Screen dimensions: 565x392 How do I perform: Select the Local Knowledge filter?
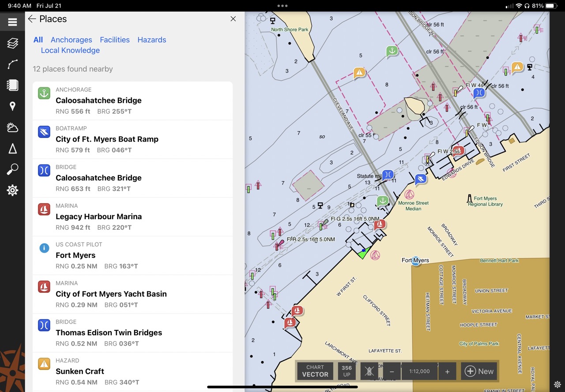(x=70, y=50)
